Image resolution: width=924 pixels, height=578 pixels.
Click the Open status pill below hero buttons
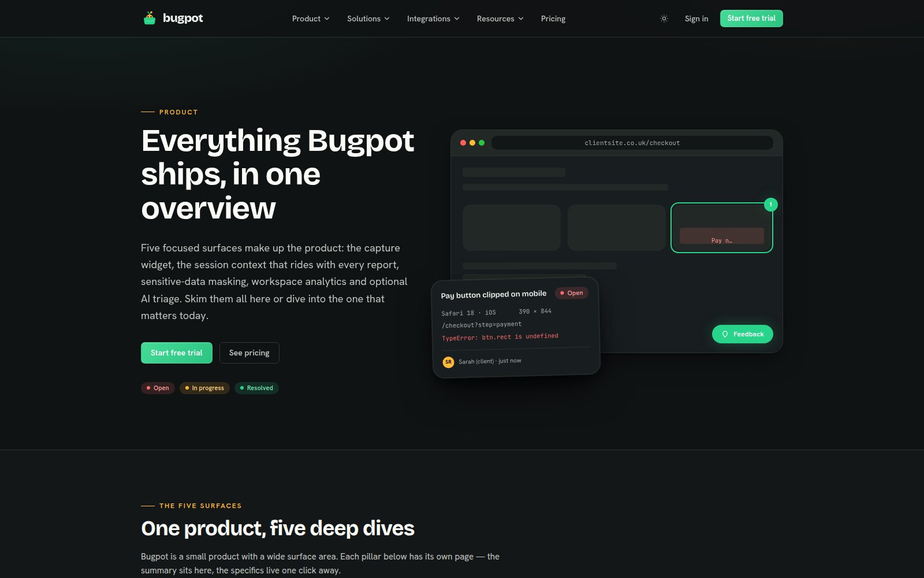[x=158, y=388]
